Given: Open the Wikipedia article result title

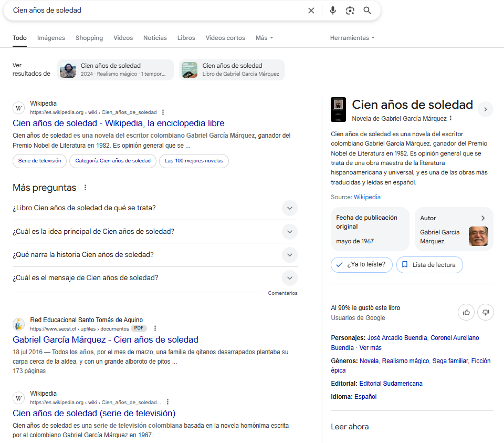Looking at the screenshot, I should point(118,123).
